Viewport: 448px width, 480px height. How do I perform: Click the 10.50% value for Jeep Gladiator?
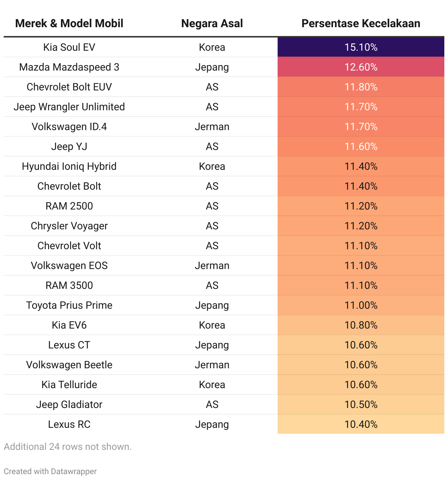coord(361,405)
